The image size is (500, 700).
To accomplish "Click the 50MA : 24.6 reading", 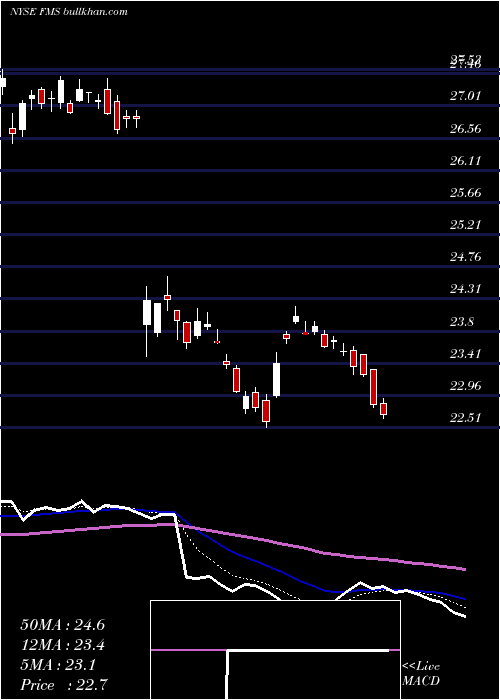I will pos(62,625).
